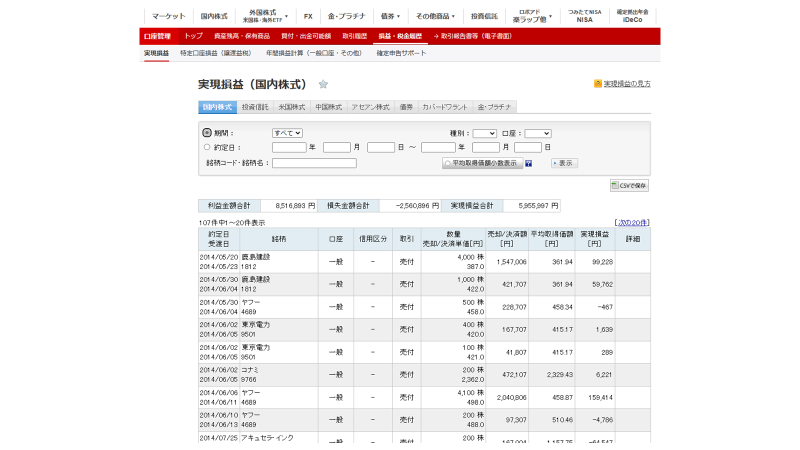This screenshot has width=800, height=450.
Task: Click the blue help question mark icon
Action: tap(528, 163)
